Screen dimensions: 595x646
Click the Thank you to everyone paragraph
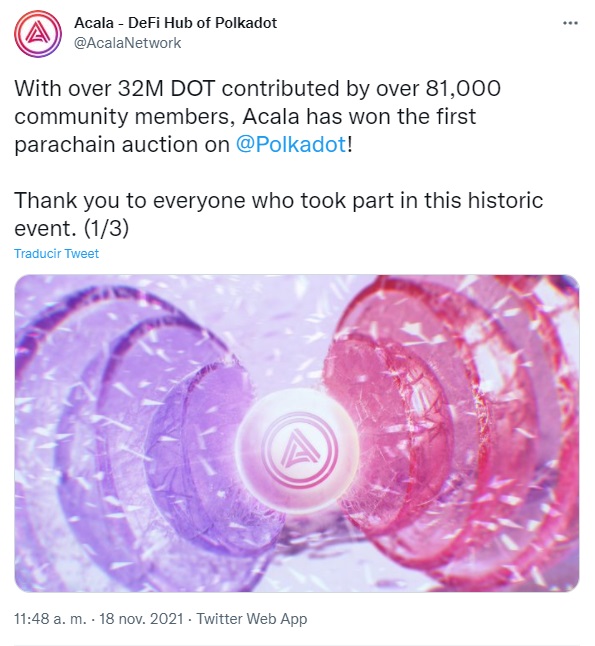click(x=279, y=214)
